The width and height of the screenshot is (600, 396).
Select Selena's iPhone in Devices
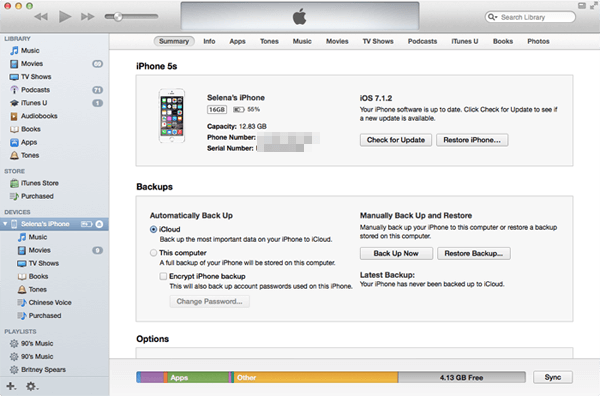point(45,224)
